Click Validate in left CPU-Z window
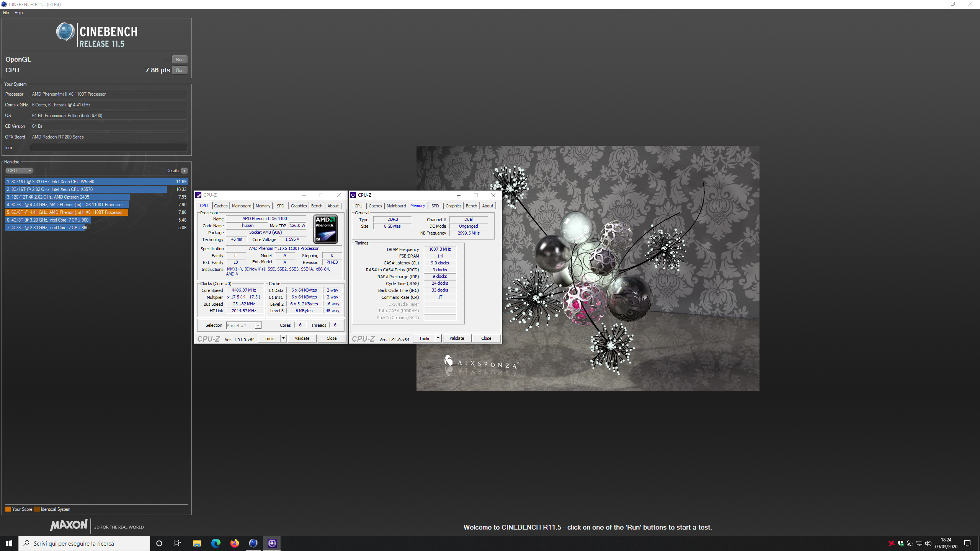This screenshot has width=980, height=551. [x=302, y=339]
